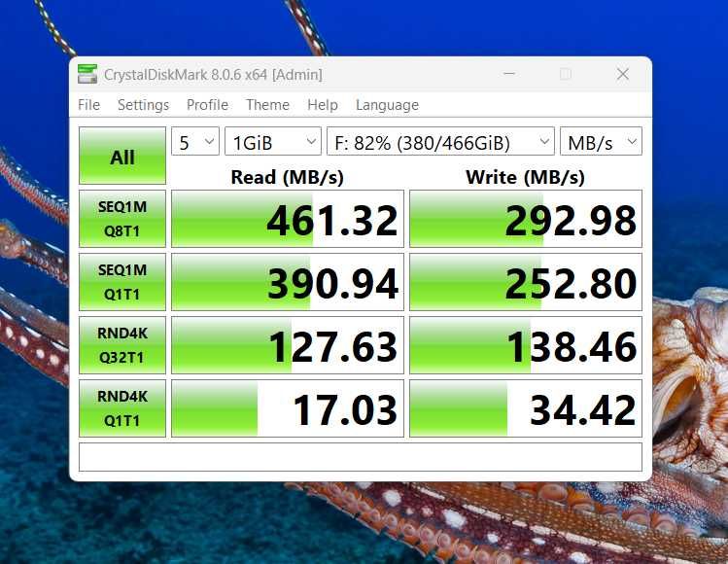Expand the test size dropdown showing 1GiB
Screen dimensions: 728x564
pyautogui.click(x=273, y=141)
